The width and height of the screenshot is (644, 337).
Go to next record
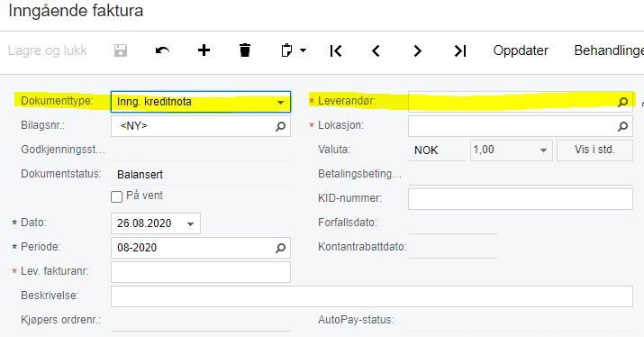(x=417, y=50)
